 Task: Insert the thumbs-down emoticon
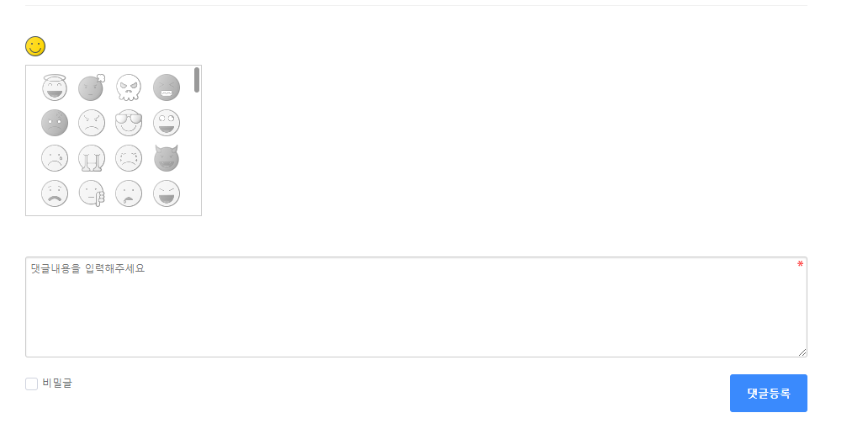(92, 193)
